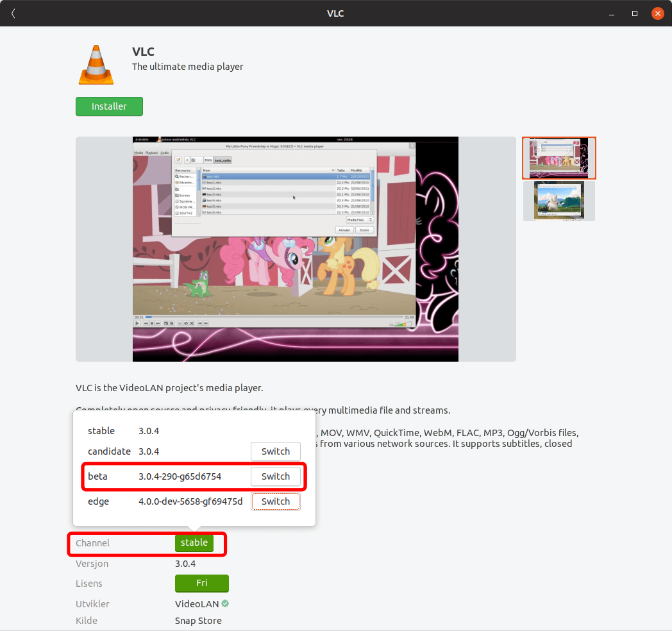The image size is (672, 631).
Task: Open the stable channel dropdown button
Action: click(194, 543)
